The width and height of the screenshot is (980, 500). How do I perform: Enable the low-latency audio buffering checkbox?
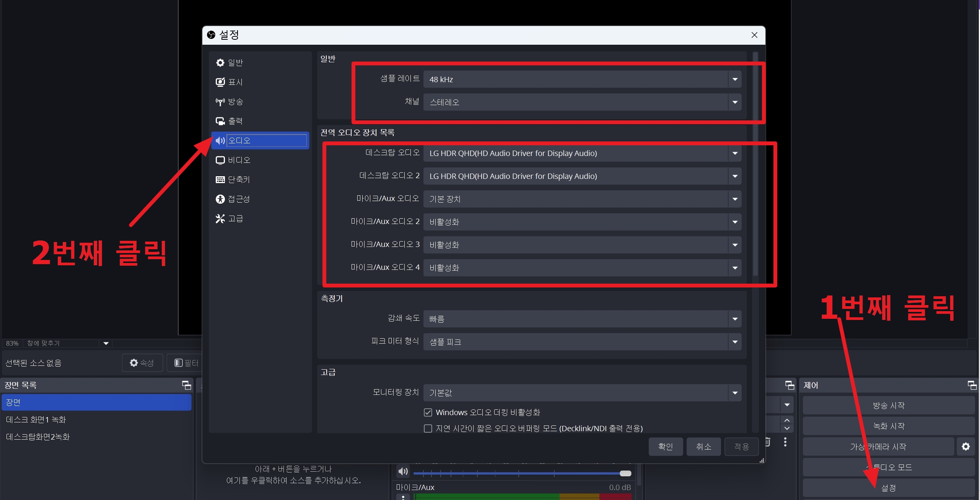[x=428, y=429]
